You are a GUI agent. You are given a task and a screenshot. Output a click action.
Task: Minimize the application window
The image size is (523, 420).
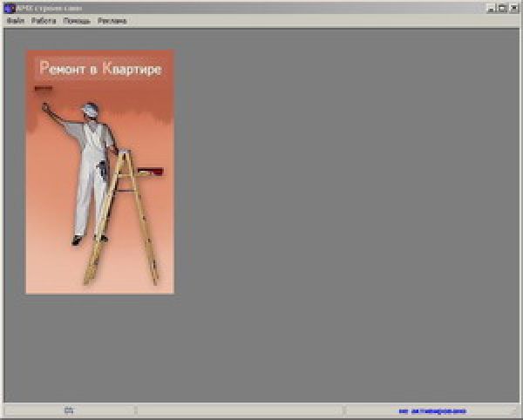(492, 9)
